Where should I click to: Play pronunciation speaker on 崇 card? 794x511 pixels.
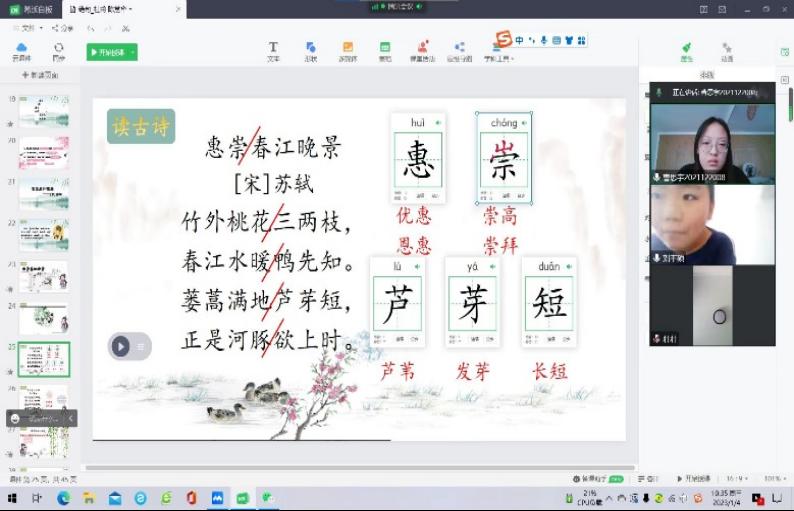click(x=525, y=123)
